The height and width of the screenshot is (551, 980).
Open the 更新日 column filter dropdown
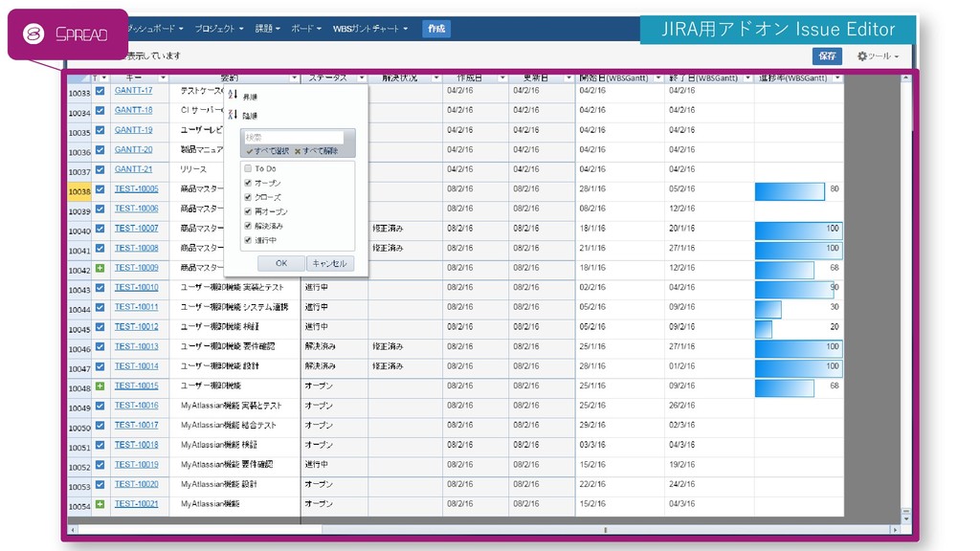tap(568, 78)
